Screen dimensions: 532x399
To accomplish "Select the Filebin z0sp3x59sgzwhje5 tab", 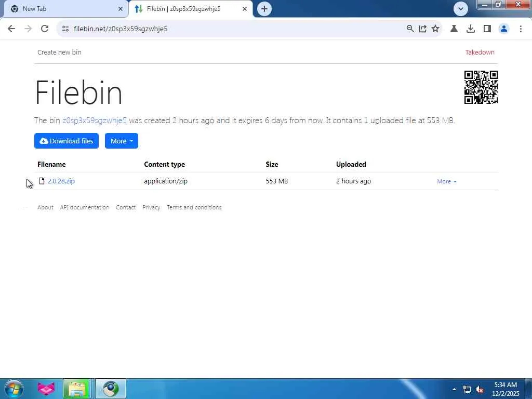I will point(191,9).
